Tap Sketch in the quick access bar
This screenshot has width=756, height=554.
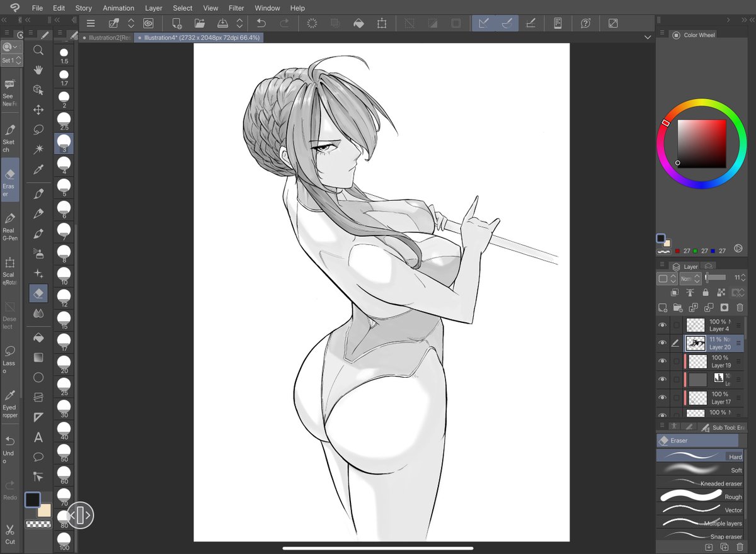10,138
